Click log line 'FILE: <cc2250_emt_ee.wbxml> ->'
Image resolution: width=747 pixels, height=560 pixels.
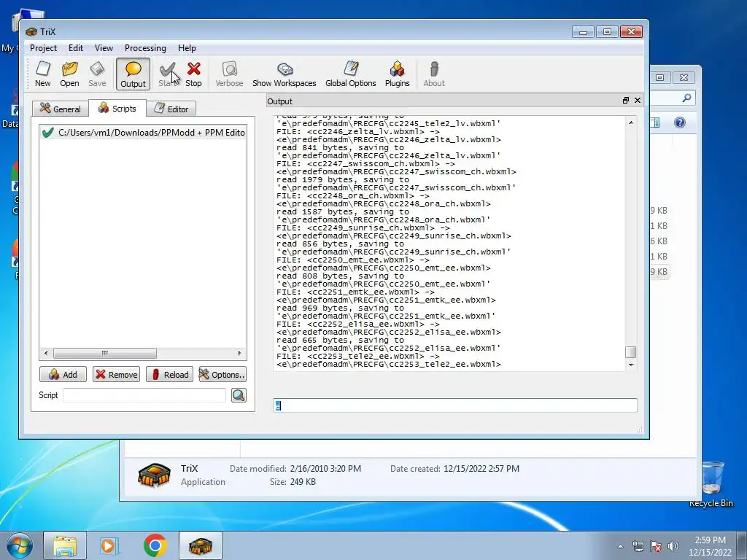point(353,260)
